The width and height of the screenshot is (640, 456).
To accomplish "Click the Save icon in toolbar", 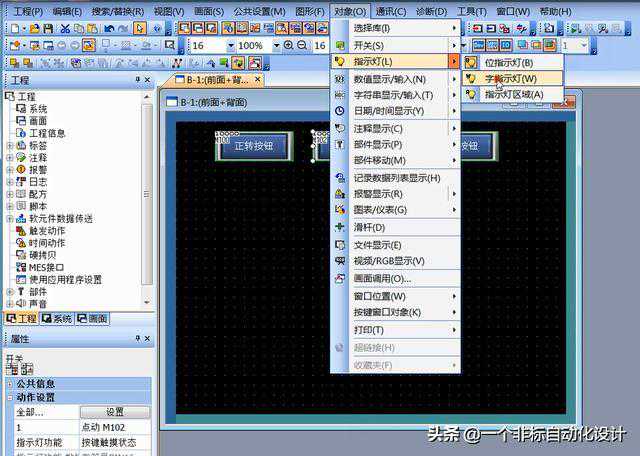I will [47, 28].
